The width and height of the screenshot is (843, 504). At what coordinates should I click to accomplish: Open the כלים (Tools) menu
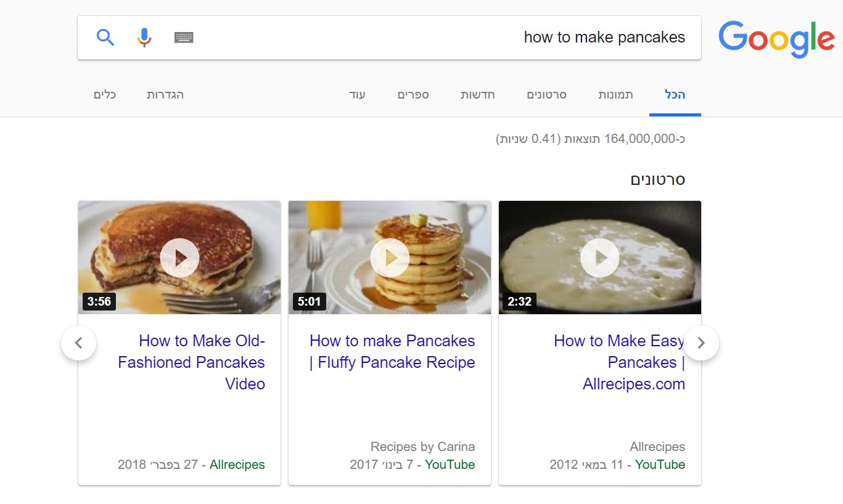[x=105, y=95]
